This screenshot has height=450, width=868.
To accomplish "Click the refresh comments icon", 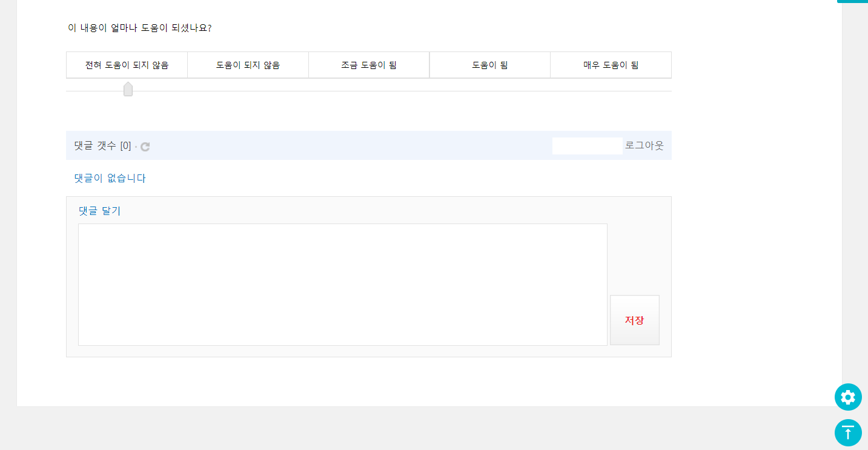I will click(145, 147).
